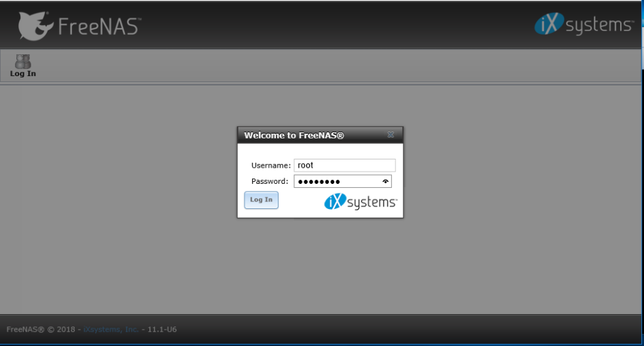The height and width of the screenshot is (346, 644).
Task: Submit with the blue Log In button
Action: pos(262,200)
